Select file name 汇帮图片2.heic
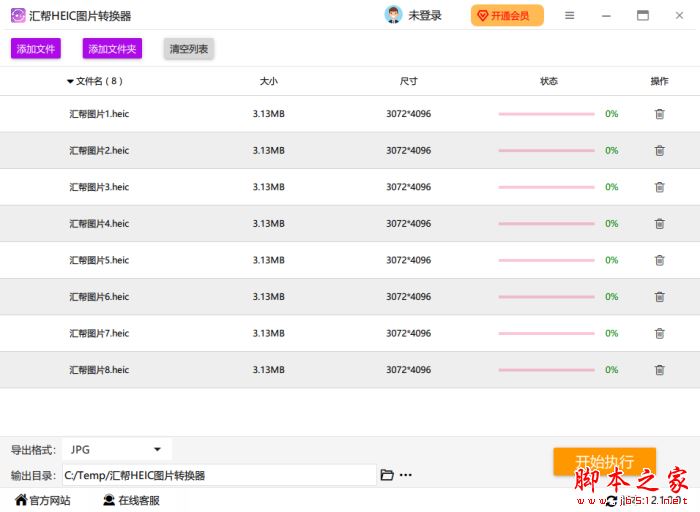The image size is (700, 512). click(99, 150)
